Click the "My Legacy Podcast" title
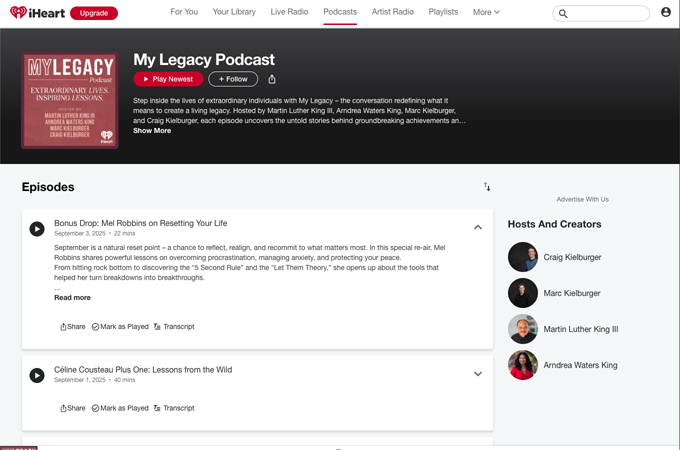 pyautogui.click(x=204, y=59)
